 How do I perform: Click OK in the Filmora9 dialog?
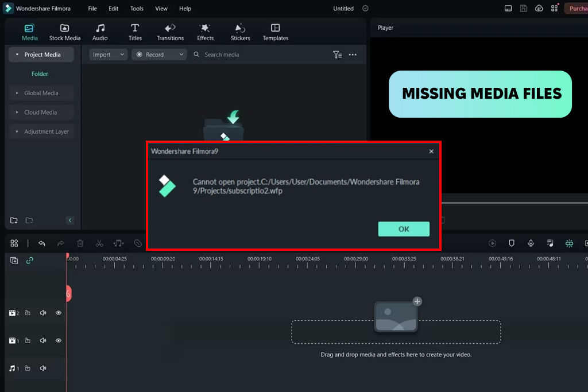404,229
